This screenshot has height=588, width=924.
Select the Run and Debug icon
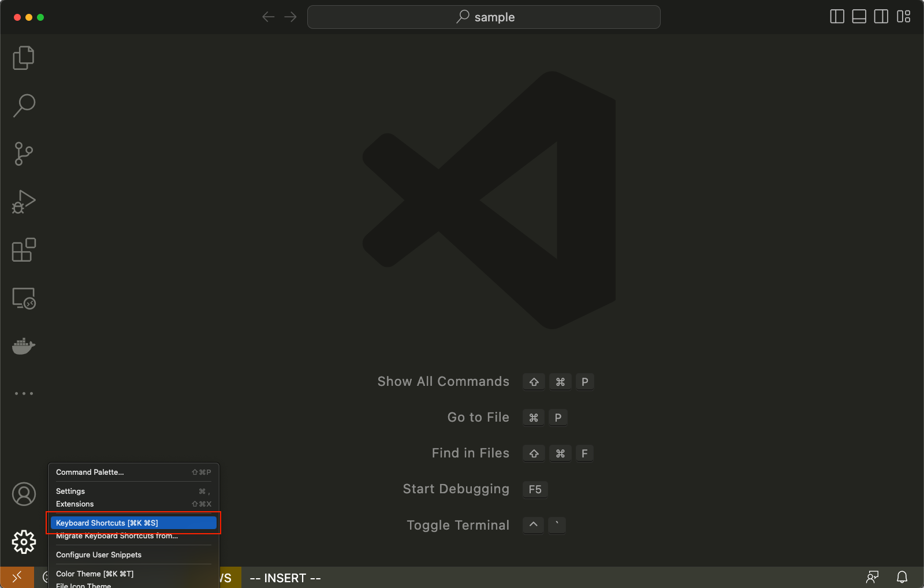[x=23, y=202]
